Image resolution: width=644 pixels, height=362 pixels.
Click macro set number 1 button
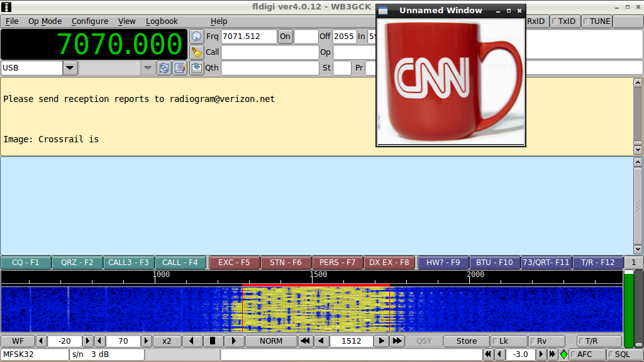[634, 263]
